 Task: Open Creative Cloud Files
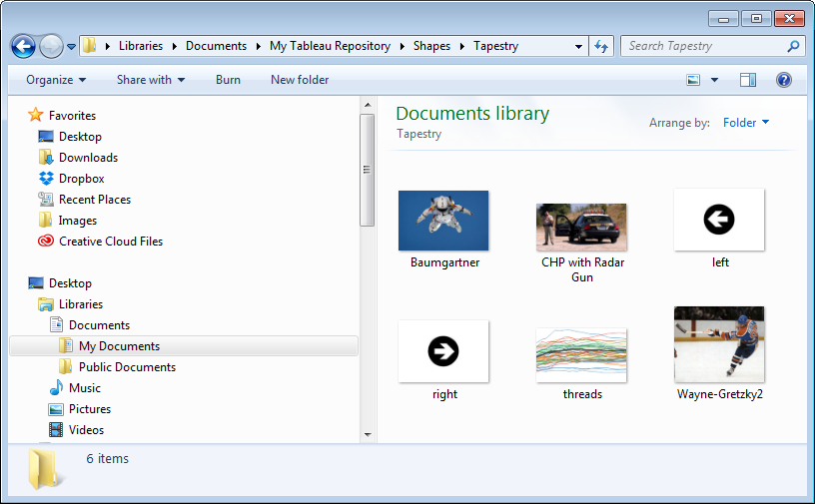click(111, 242)
